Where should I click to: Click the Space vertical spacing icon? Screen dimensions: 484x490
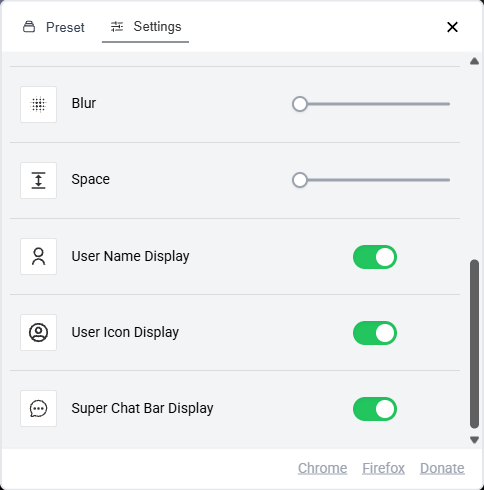coord(38,180)
